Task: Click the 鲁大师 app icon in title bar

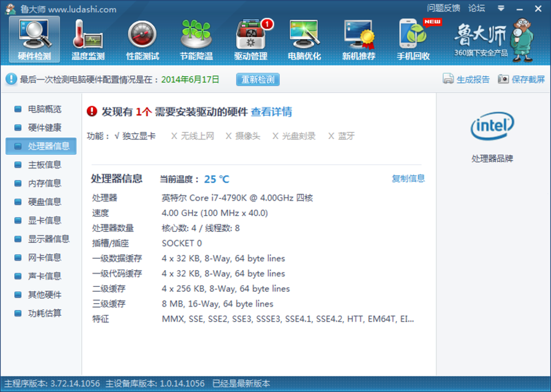Action: click(10, 9)
